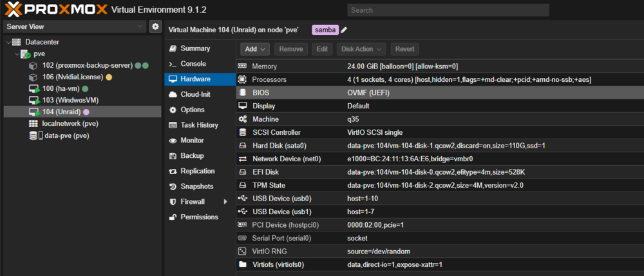Click the SCSI Controller database icon
This screenshot has height=276, width=644.
click(x=242, y=132)
